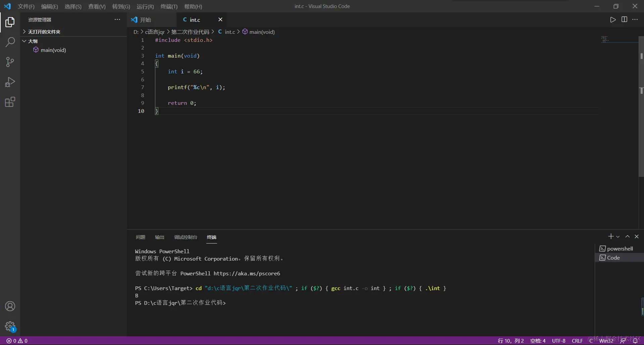Click line number 5 in the gutter
This screenshot has width=644, height=345.
tap(143, 71)
